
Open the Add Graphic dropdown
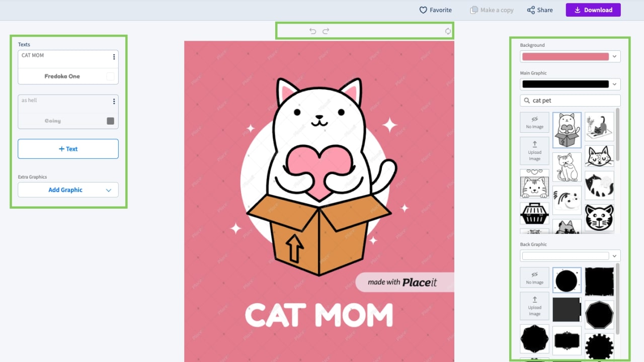coord(68,190)
